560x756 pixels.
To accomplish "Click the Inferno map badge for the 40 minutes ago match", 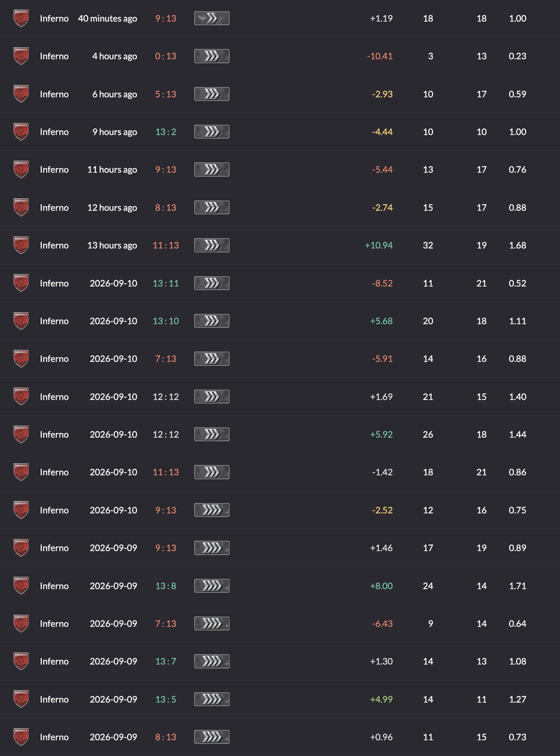I will point(21,18).
